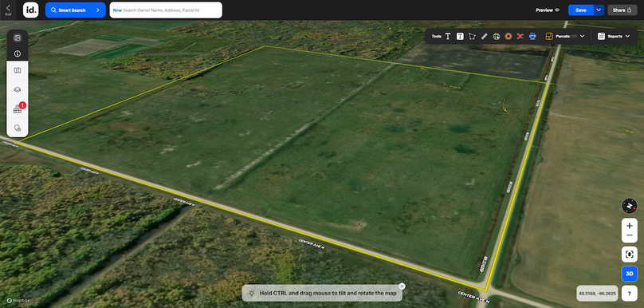Open the layers stack sidebar icon
This screenshot has height=308, width=644.
click(18, 89)
